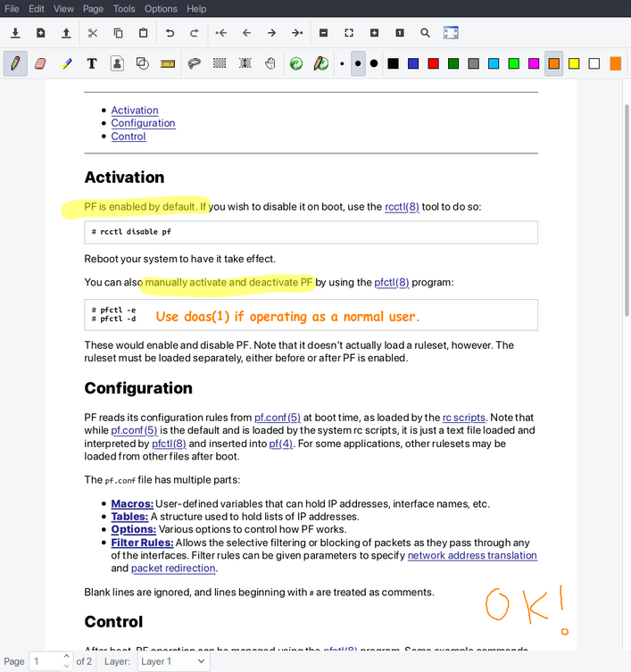The width and height of the screenshot is (631, 672).
Task: Open the network address translation link
Action: tap(472, 555)
